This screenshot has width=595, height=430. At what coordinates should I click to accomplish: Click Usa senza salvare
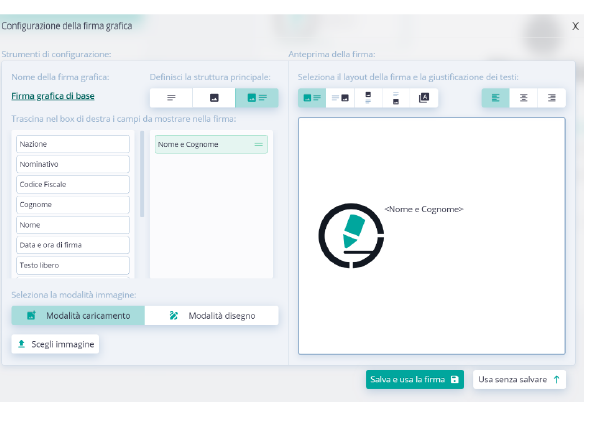pyautogui.click(x=519, y=379)
